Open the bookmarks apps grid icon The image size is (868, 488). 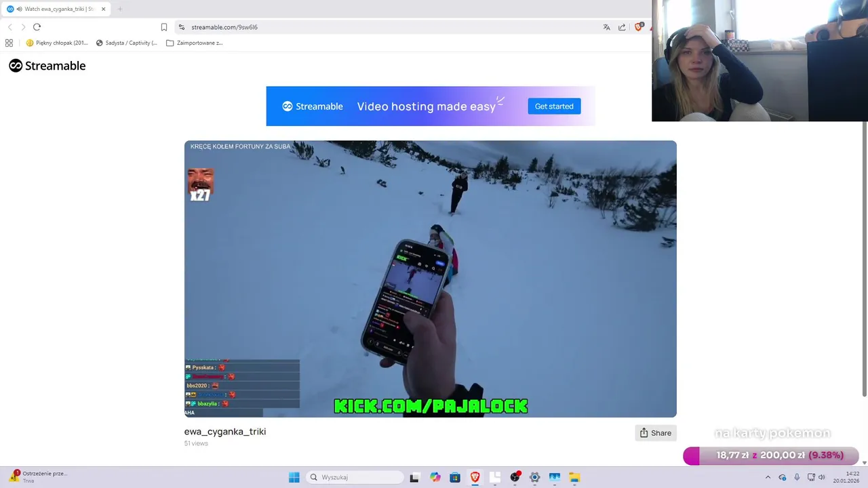pyautogui.click(x=9, y=43)
